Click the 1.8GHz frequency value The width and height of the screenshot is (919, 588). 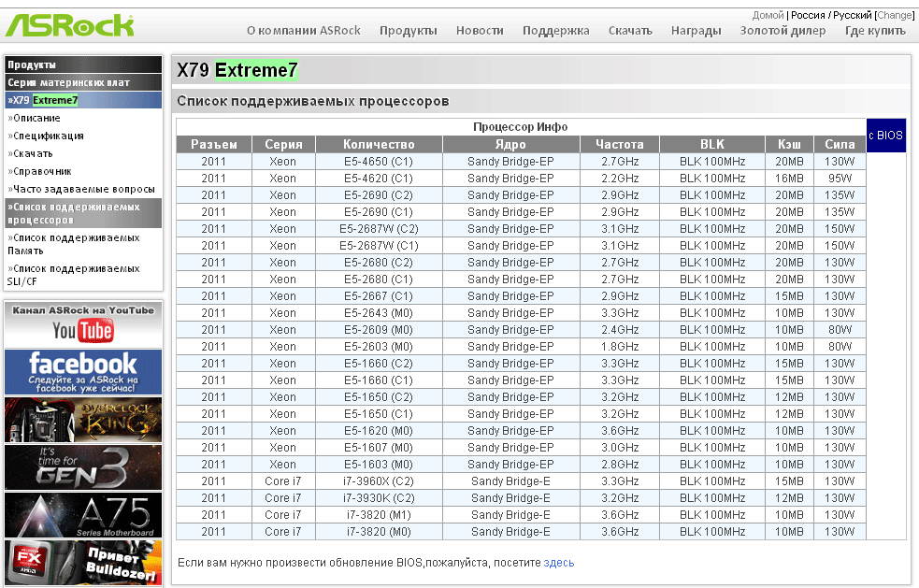tap(620, 347)
